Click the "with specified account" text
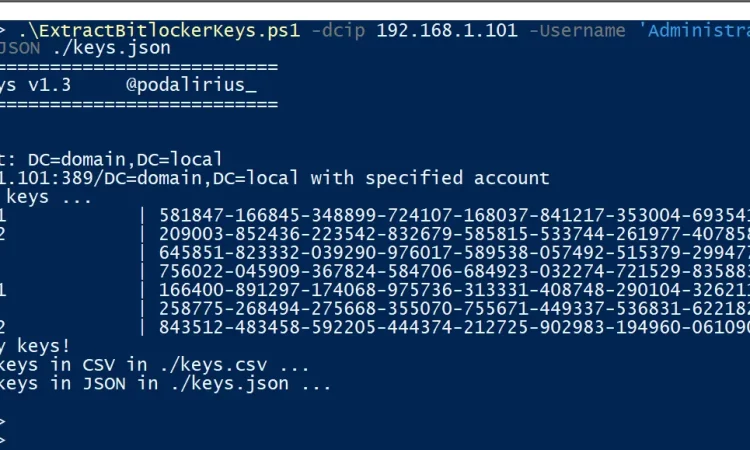The width and height of the screenshot is (750, 450). pos(430,178)
